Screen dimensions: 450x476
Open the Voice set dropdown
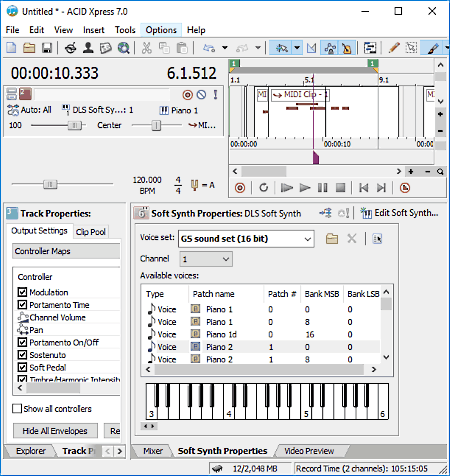click(x=307, y=239)
